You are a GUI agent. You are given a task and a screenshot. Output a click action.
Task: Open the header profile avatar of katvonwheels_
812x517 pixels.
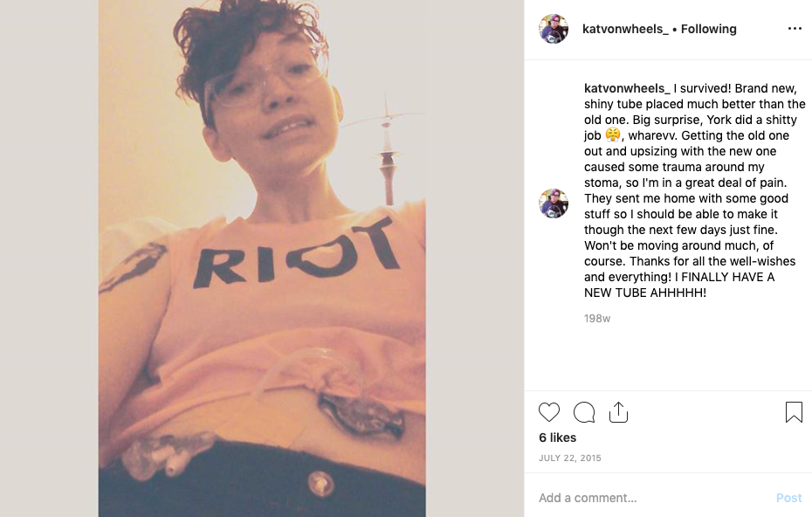[x=553, y=29]
